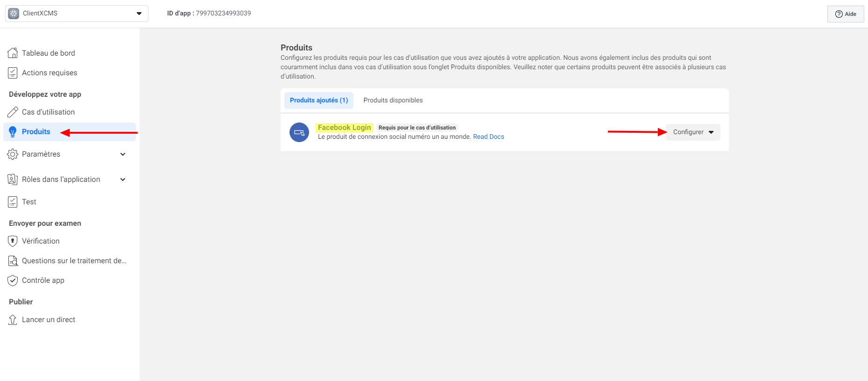This screenshot has height=381, width=868.
Task: Click the Test checklist icon
Action: pyautogui.click(x=13, y=201)
